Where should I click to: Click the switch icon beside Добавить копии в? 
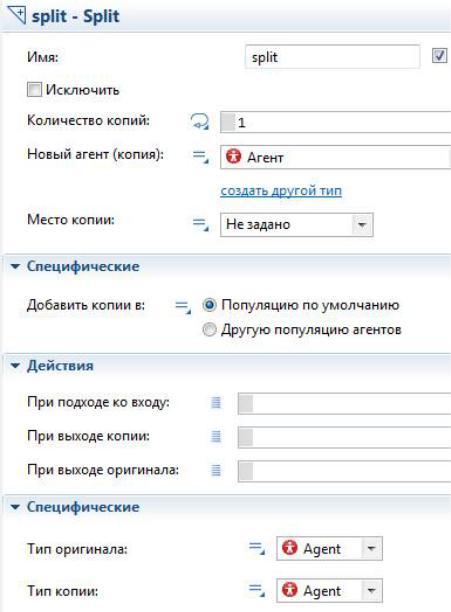point(183,306)
